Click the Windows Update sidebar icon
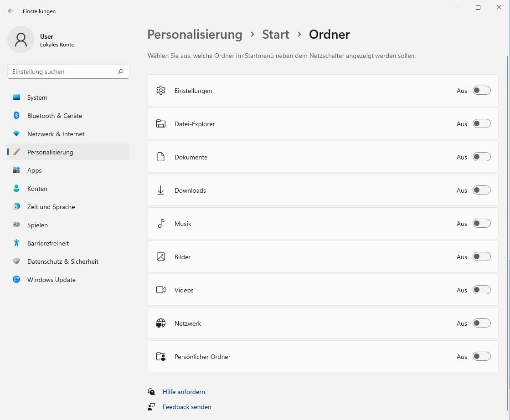Image resolution: width=510 pixels, height=420 pixels. [16, 280]
